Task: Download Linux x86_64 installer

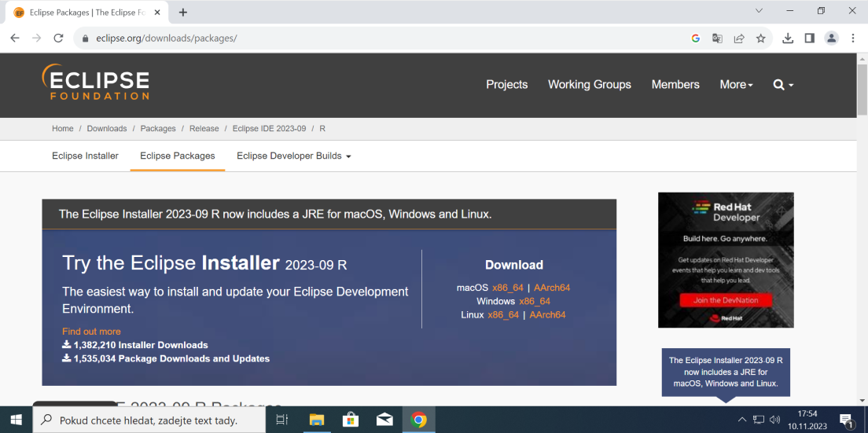Action: tap(503, 314)
